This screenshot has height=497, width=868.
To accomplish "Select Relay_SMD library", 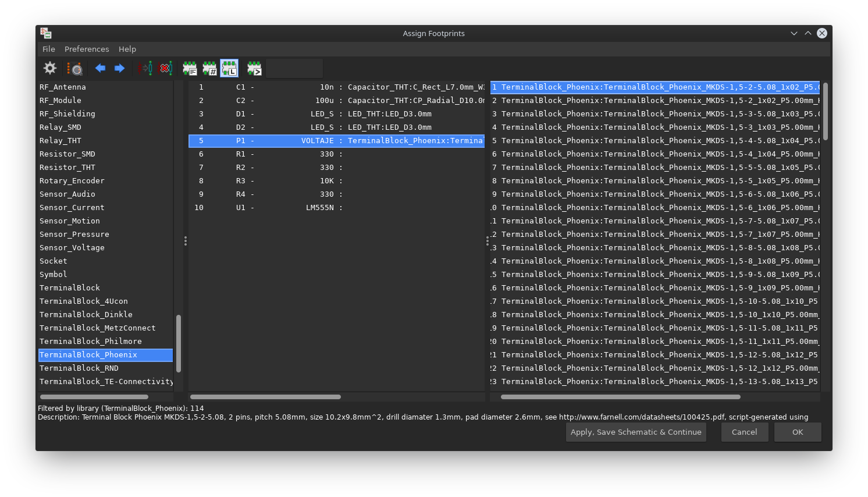I will pos(106,127).
